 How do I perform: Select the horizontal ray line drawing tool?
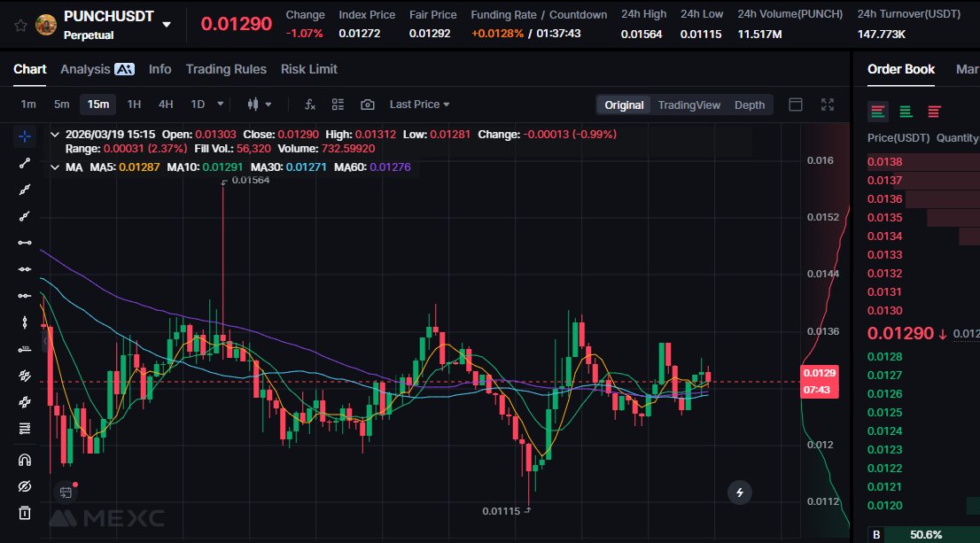point(25,296)
